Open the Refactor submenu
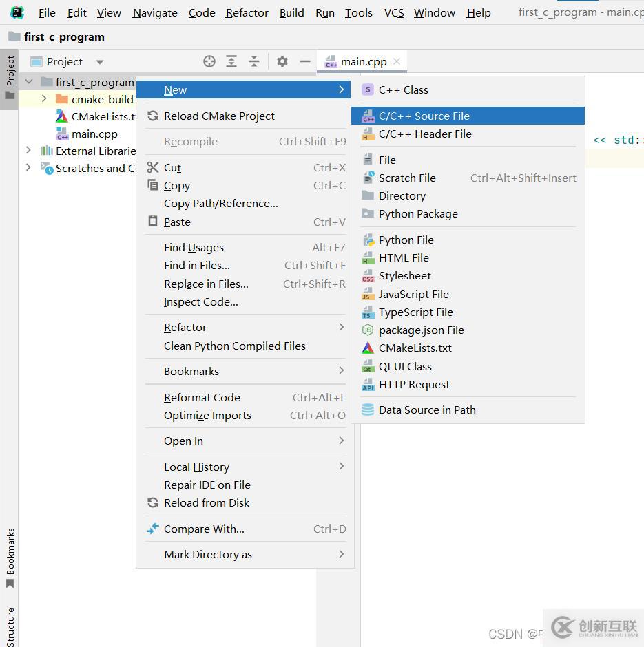The width and height of the screenshot is (644, 647). 245,327
